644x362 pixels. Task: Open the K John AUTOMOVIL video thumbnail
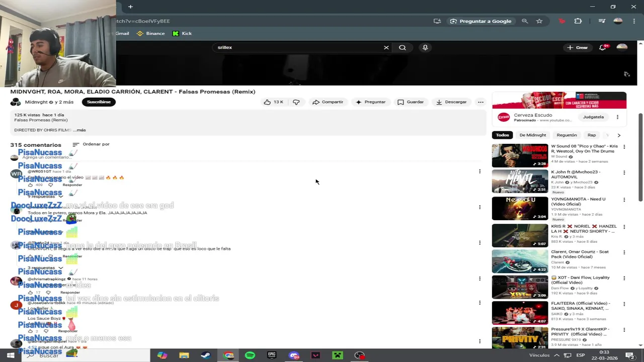[x=520, y=181]
